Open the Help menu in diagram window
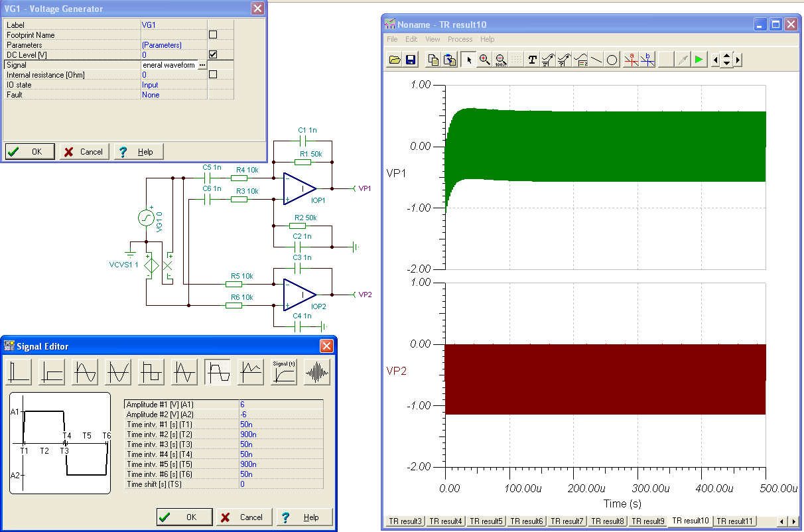This screenshot has height=532, width=804. 488,39
